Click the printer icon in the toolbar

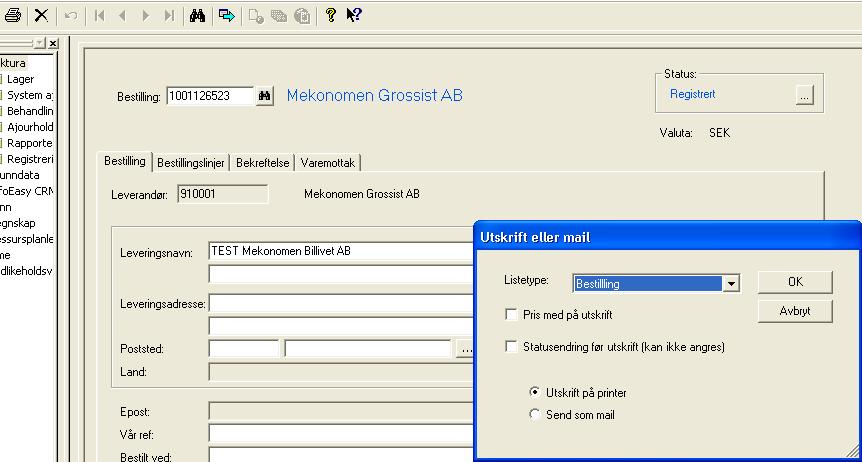(12, 15)
